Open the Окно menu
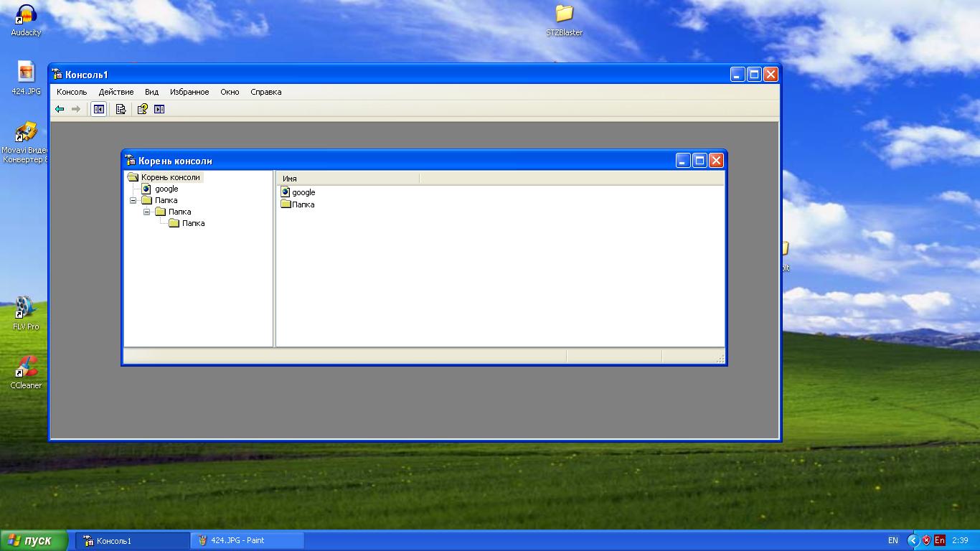This screenshot has height=551, width=980. tap(230, 92)
